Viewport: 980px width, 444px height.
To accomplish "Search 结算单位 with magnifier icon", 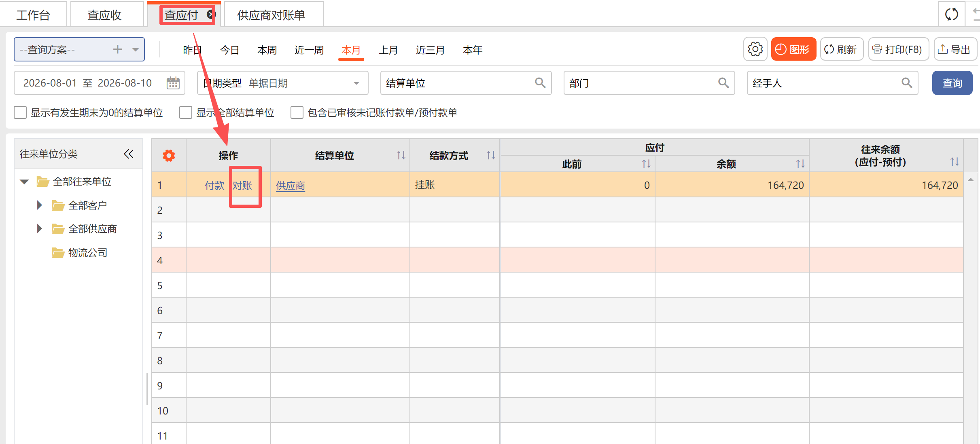I will tap(540, 83).
